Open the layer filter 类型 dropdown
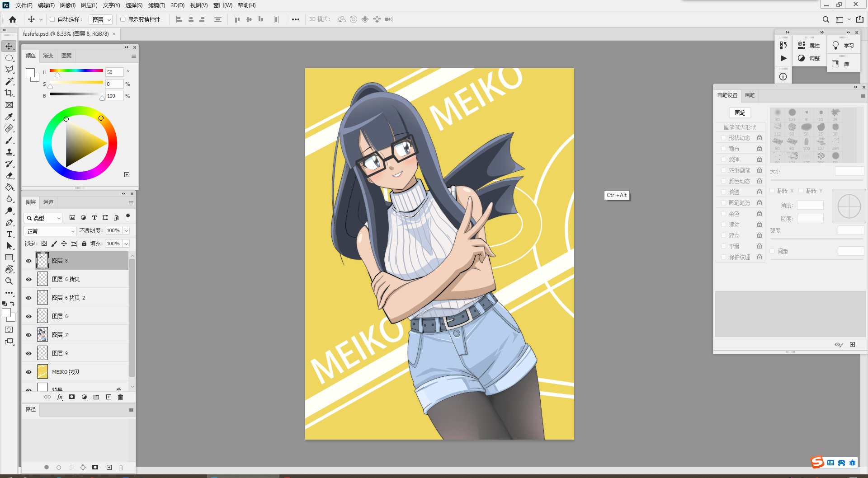The height and width of the screenshot is (478, 868). [43, 218]
